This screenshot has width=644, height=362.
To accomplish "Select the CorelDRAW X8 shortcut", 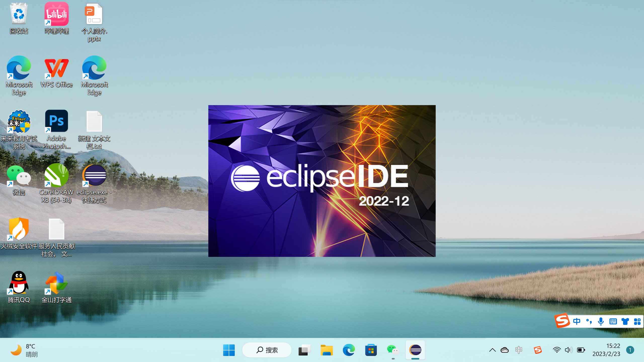I will (x=57, y=184).
